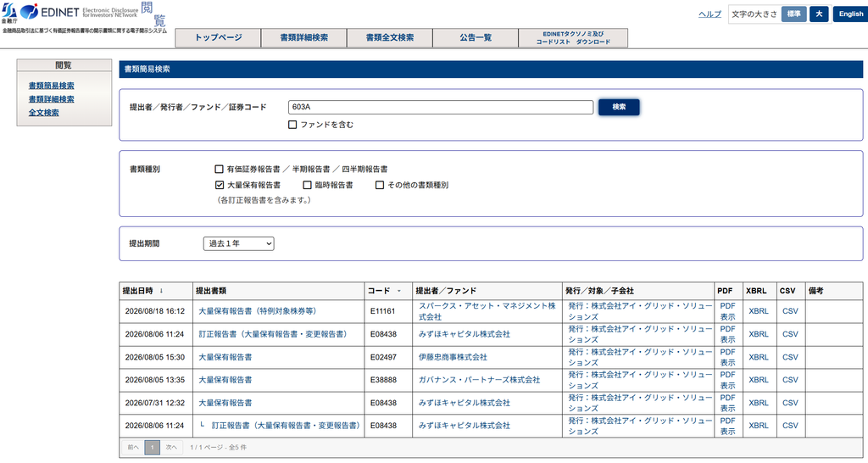
Task: Open the 公告一覧 tab
Action: pos(476,37)
